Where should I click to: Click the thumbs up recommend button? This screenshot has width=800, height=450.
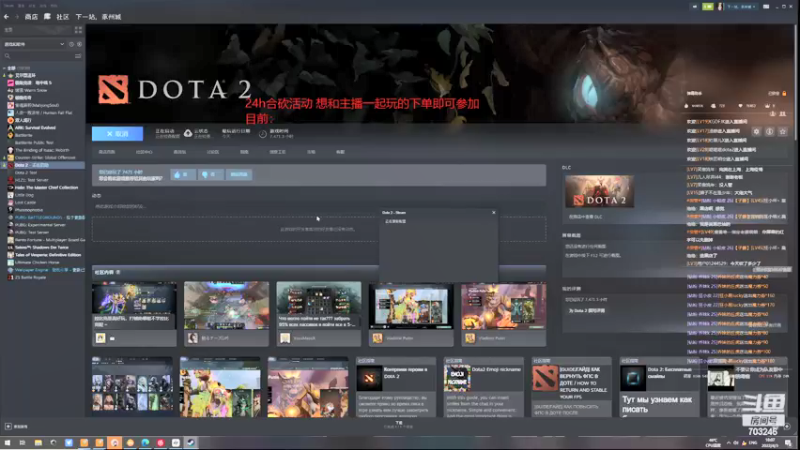coord(183,174)
